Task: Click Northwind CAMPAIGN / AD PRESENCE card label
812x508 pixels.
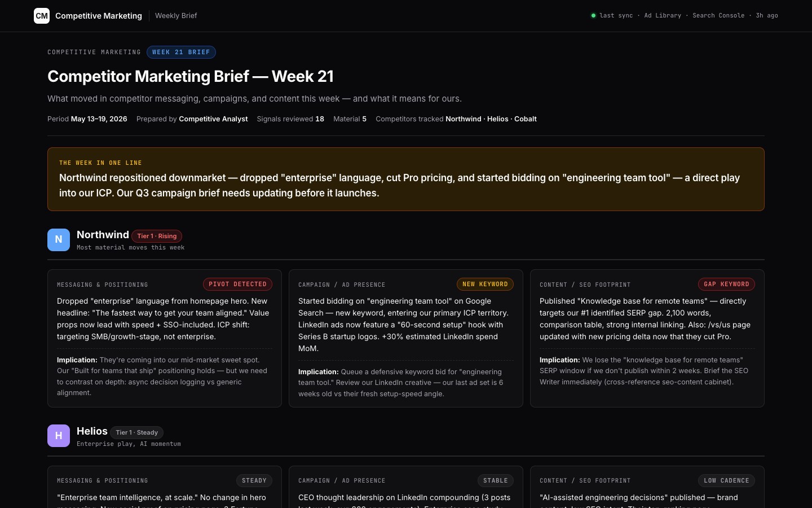Action: point(342,285)
